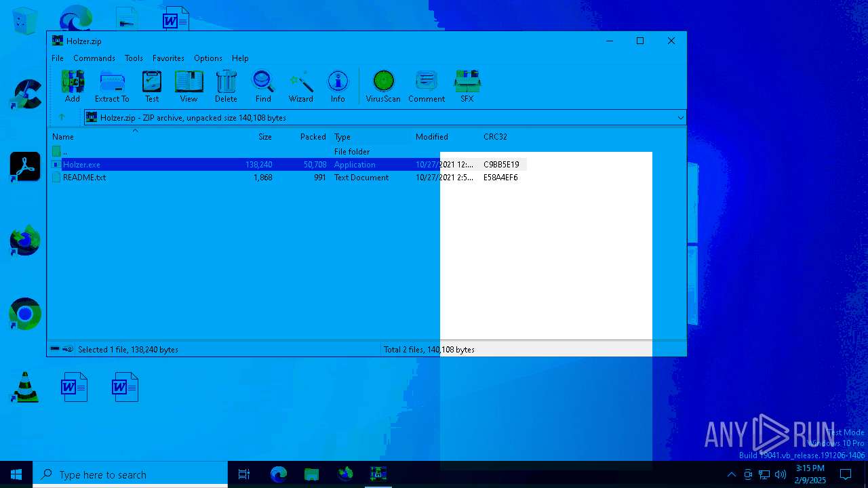Open Adobe Acrobat desktop shortcut

(25, 167)
